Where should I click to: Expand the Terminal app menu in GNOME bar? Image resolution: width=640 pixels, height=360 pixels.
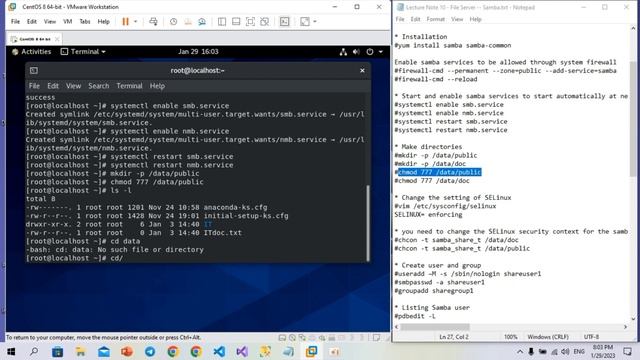(83, 52)
